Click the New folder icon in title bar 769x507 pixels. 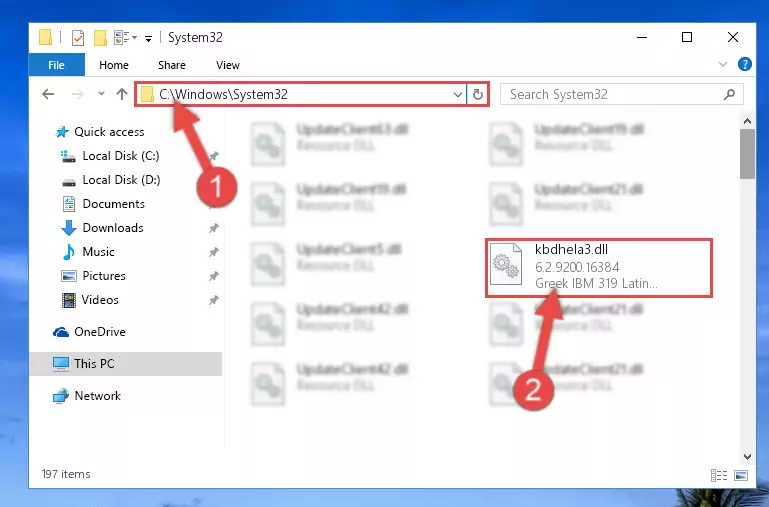100,37
